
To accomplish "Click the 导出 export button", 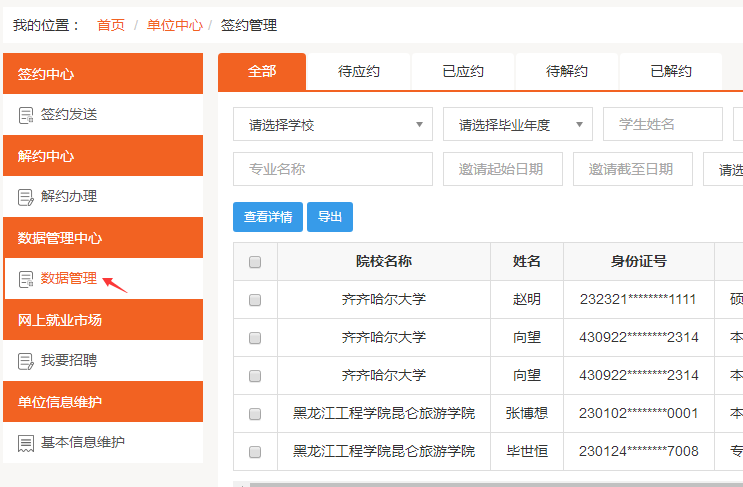I will (x=330, y=217).
